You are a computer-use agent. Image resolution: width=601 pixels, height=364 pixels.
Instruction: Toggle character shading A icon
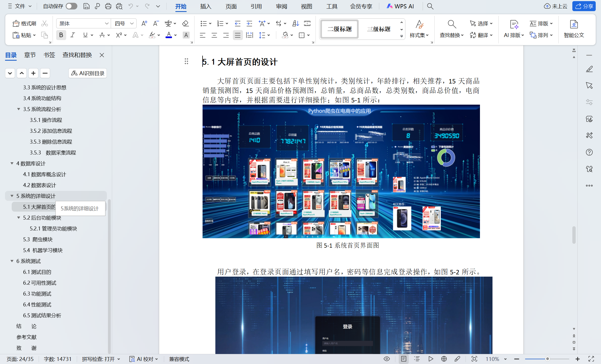pos(186,35)
